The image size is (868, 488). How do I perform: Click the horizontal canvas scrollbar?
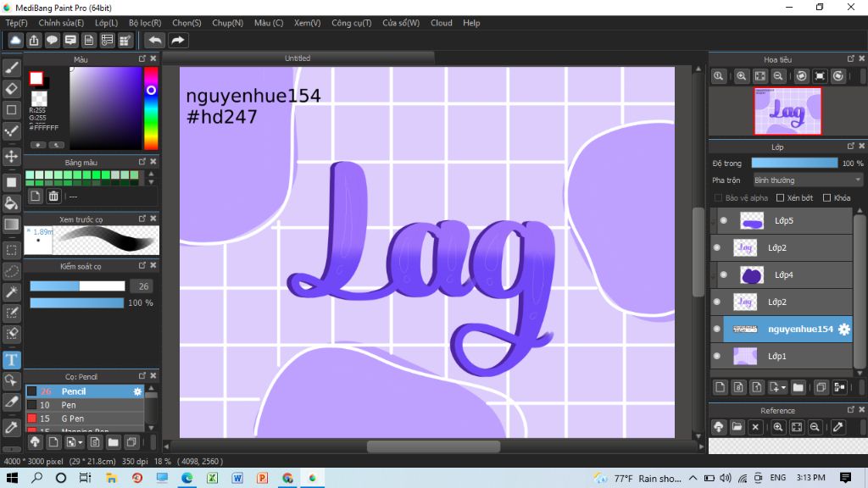(x=433, y=446)
